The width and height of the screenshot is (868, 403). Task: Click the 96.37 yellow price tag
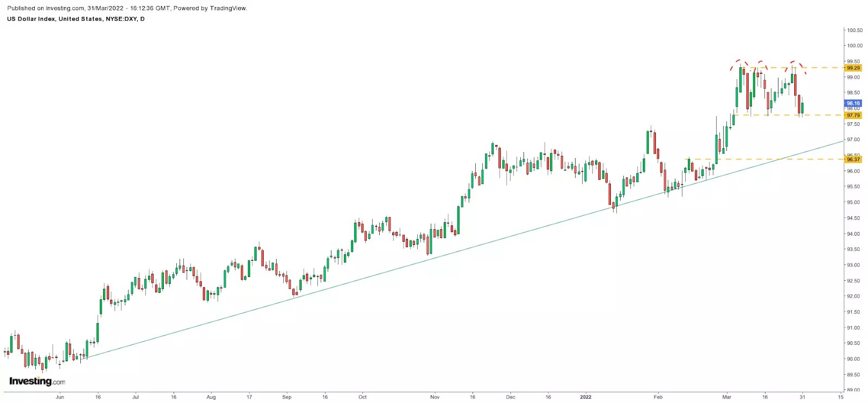tap(853, 159)
